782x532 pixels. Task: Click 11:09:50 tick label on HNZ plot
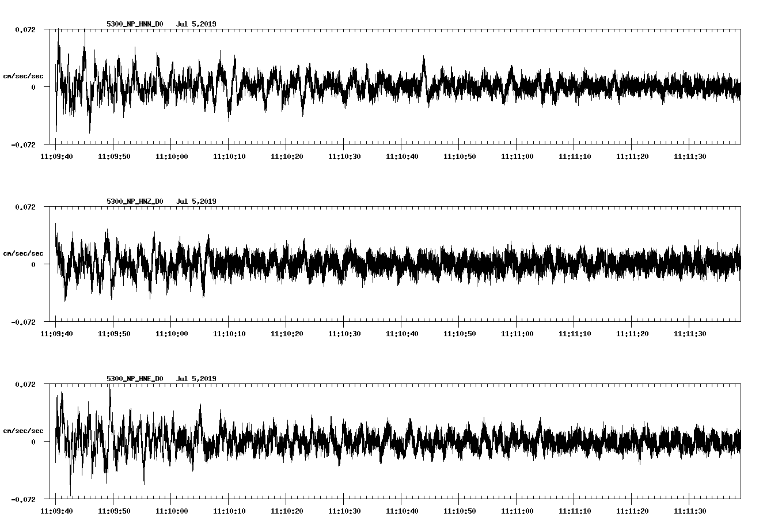[x=113, y=334]
